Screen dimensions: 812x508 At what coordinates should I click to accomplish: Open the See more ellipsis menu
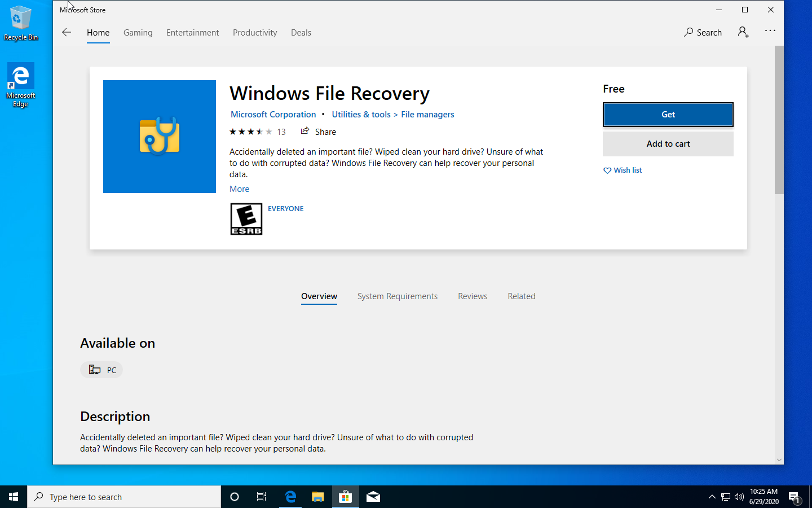pyautogui.click(x=770, y=31)
